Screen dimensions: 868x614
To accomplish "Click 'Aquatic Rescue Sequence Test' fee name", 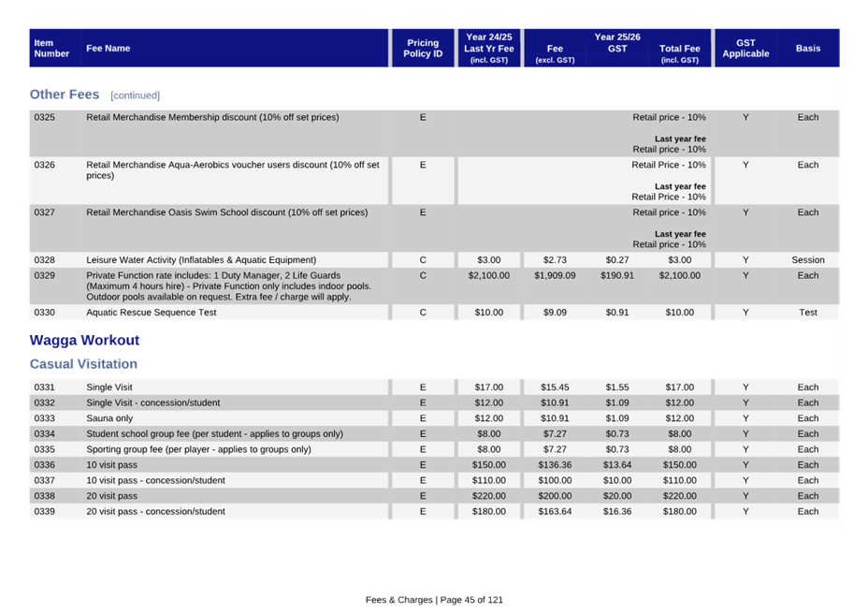I will pyautogui.click(x=152, y=313).
